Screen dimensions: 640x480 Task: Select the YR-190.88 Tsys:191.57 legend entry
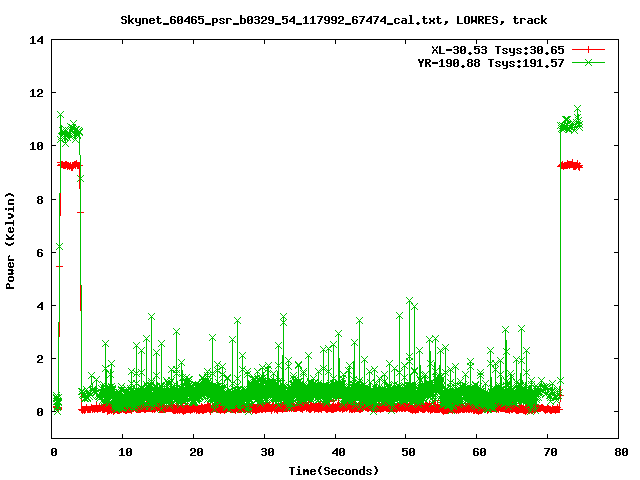coord(491,63)
